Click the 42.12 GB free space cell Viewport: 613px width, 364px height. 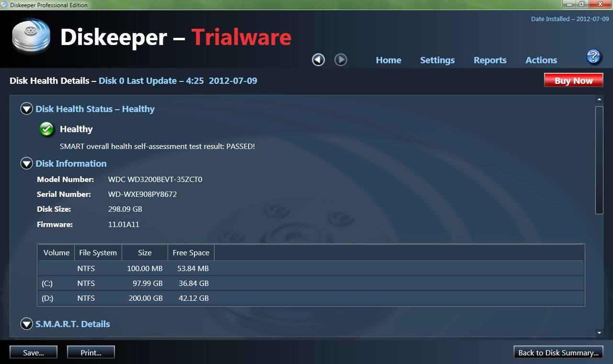(x=194, y=298)
